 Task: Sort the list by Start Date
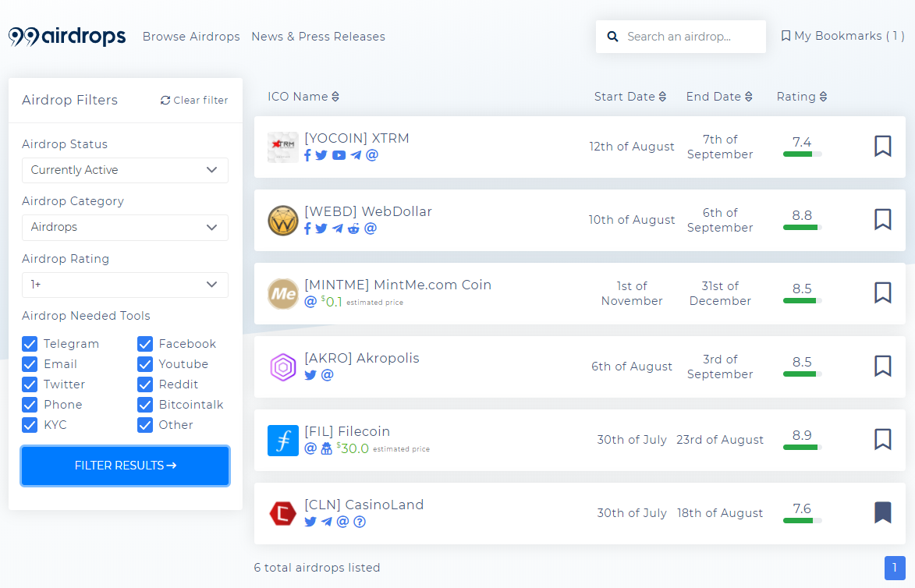(x=630, y=97)
